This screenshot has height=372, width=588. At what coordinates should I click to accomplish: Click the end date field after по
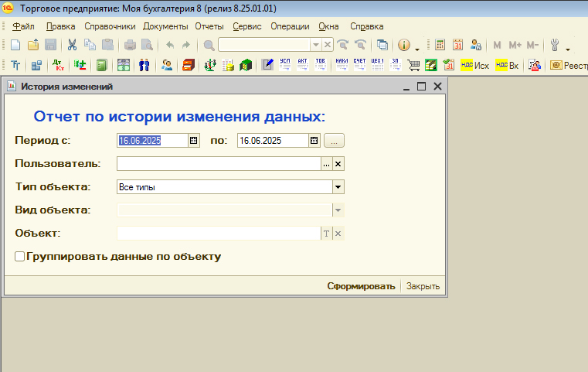(x=272, y=141)
